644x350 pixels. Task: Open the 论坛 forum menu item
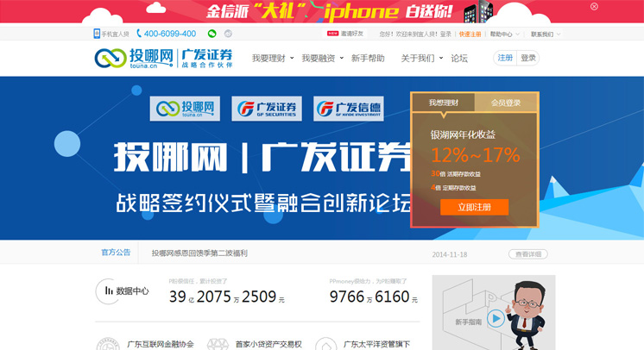click(x=459, y=59)
